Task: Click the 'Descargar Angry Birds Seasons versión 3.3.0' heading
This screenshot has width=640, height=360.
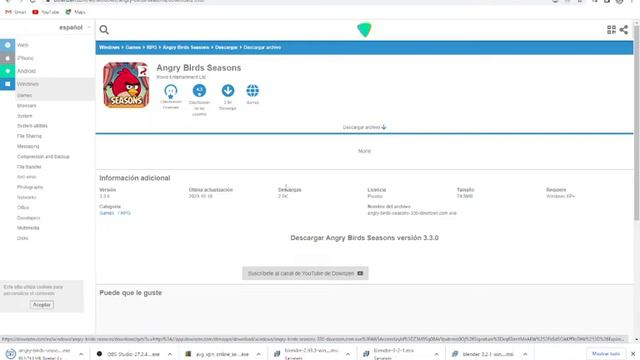Action: [x=364, y=238]
